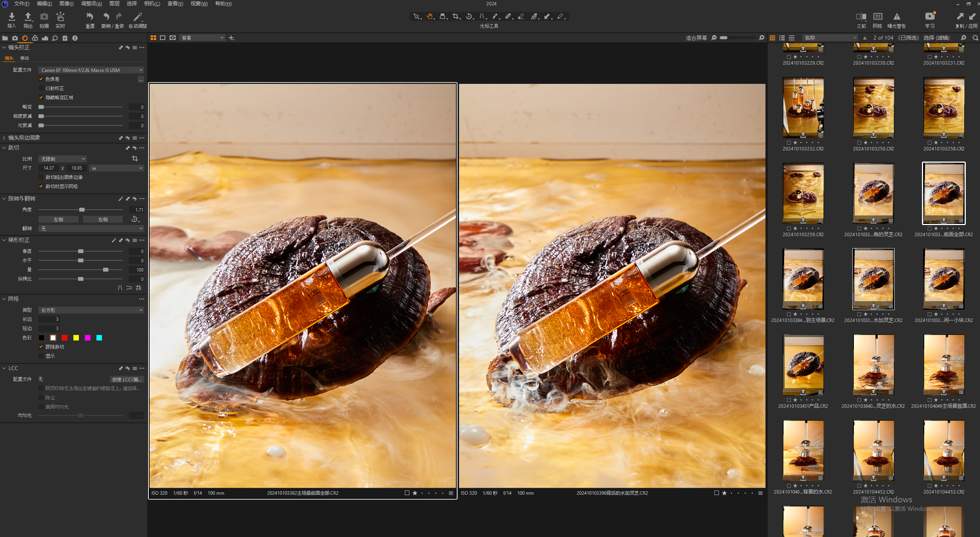Viewport: 980px width, 537px height.
Task: Click the 右侧 rotate button
Action: (x=103, y=219)
